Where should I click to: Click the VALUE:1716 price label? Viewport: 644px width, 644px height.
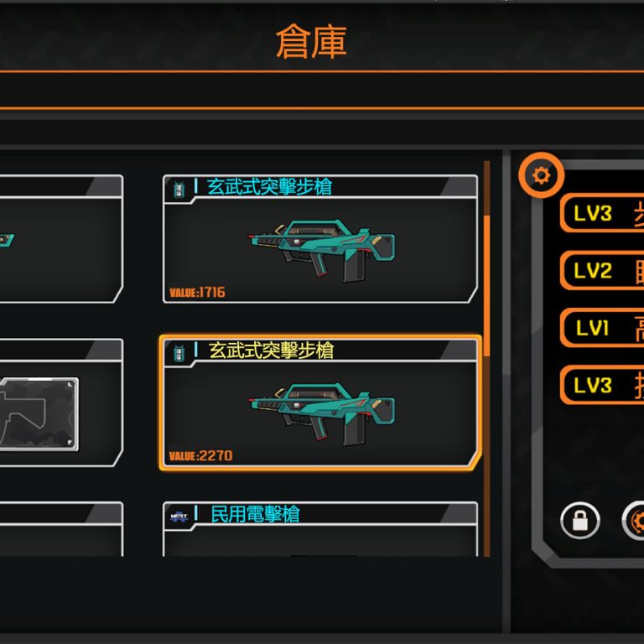197,292
